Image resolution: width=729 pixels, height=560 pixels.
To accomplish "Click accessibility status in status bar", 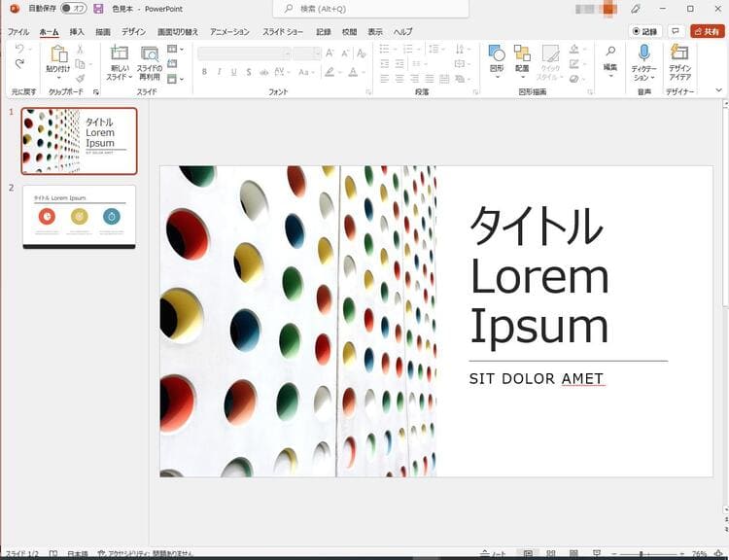I will pyautogui.click(x=145, y=554).
